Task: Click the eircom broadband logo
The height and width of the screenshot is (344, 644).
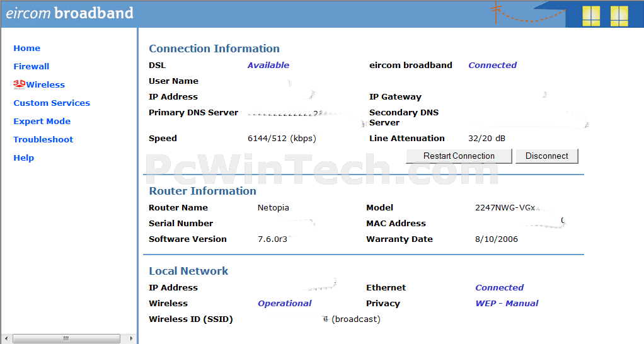Action: pyautogui.click(x=69, y=13)
